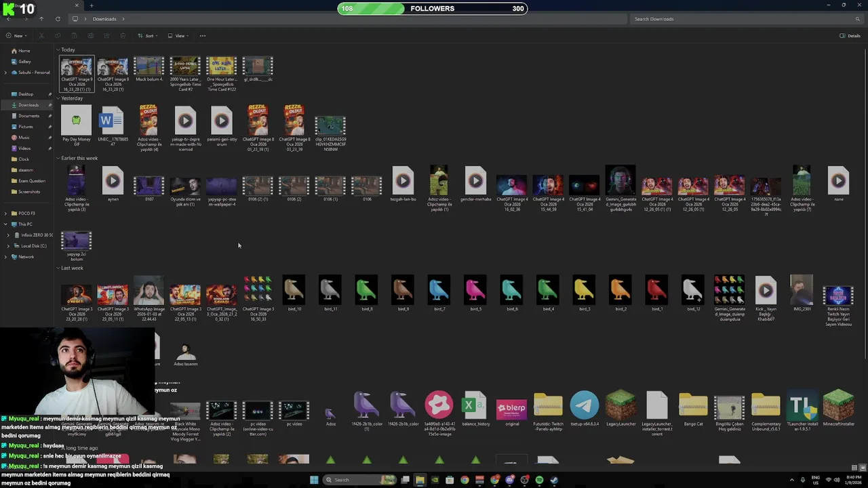The height and width of the screenshot is (488, 868).
Task: Open the View dropdown menu
Action: point(178,36)
